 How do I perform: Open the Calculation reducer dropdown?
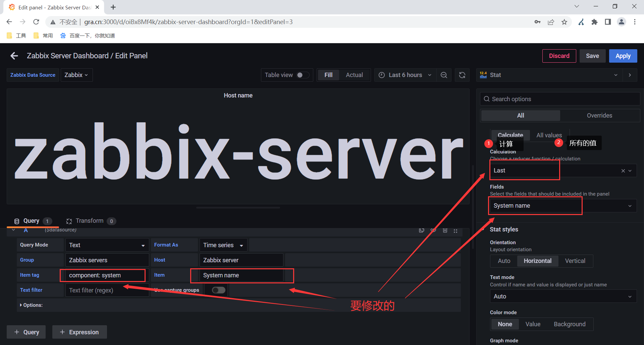coord(563,171)
